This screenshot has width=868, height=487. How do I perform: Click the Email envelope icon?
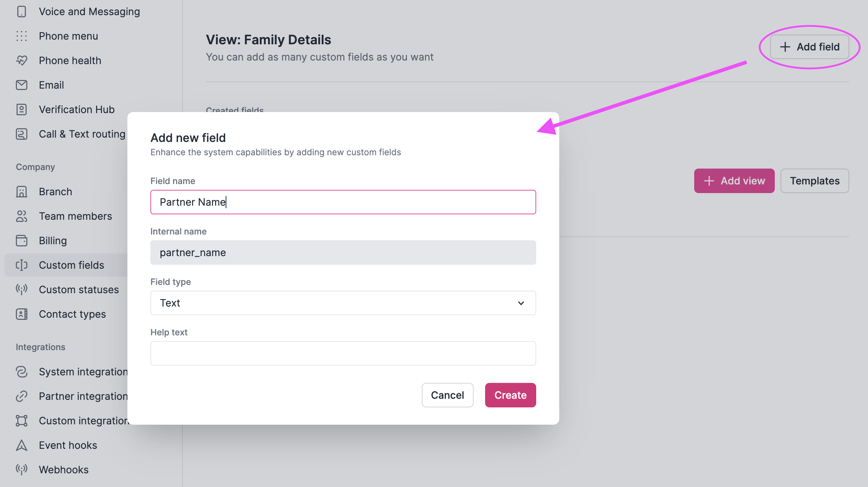(x=22, y=85)
